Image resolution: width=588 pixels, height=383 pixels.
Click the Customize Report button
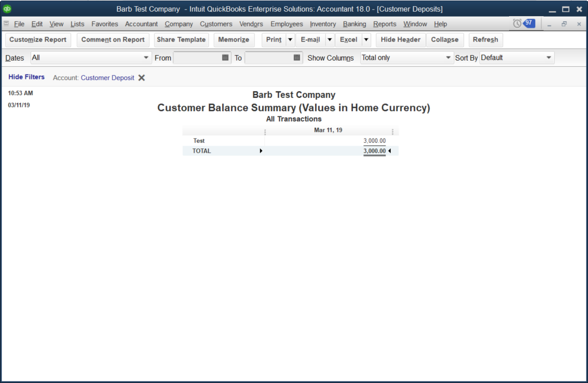[38, 40]
